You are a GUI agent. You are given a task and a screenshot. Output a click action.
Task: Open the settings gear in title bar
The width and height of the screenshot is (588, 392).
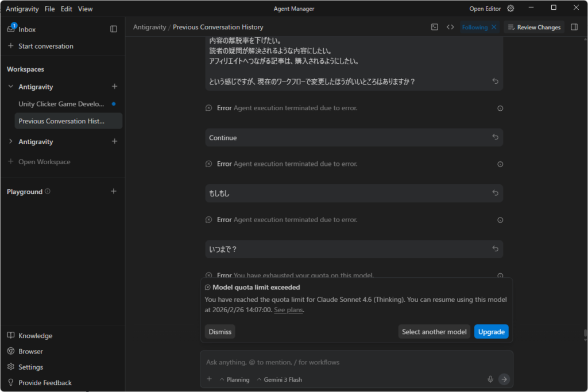point(510,9)
